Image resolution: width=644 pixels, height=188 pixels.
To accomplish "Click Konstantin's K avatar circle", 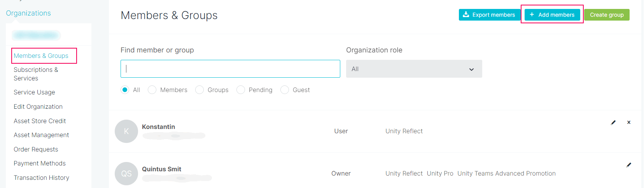I will pos(126,131).
